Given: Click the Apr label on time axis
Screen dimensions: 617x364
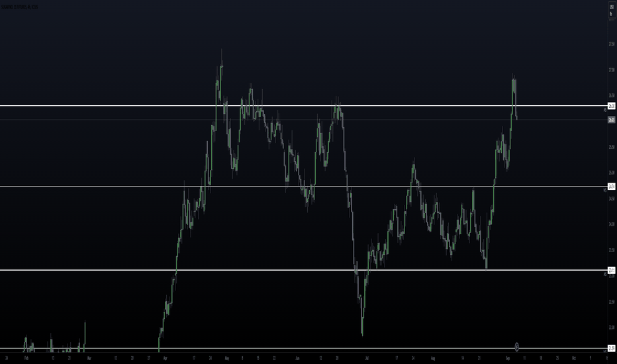Looking at the screenshot, I should (x=165, y=359).
